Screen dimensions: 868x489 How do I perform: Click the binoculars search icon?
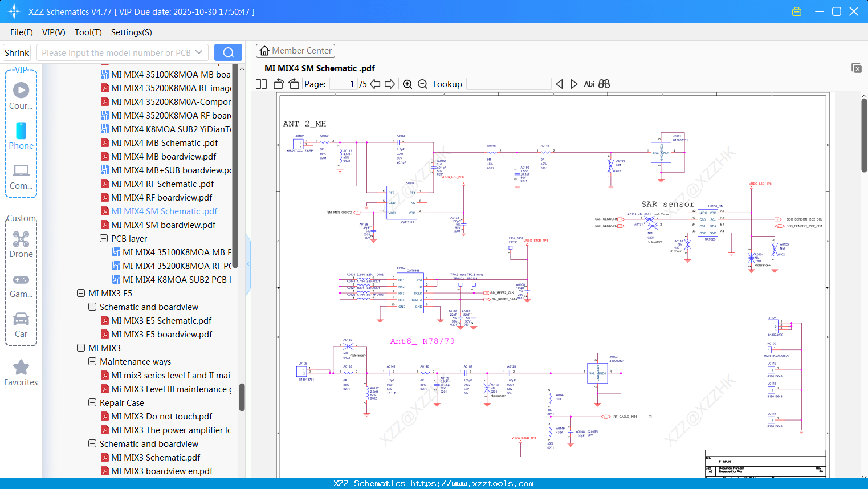point(604,84)
